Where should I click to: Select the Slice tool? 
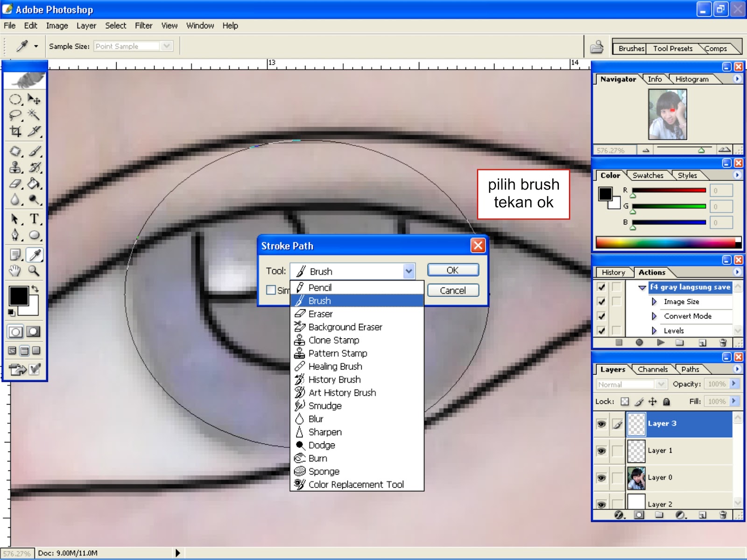tap(34, 131)
